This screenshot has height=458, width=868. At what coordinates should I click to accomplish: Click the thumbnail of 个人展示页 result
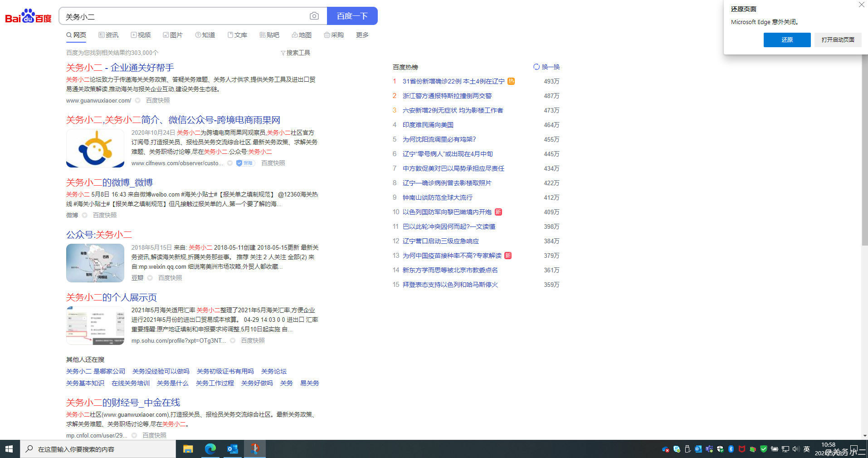(x=95, y=326)
